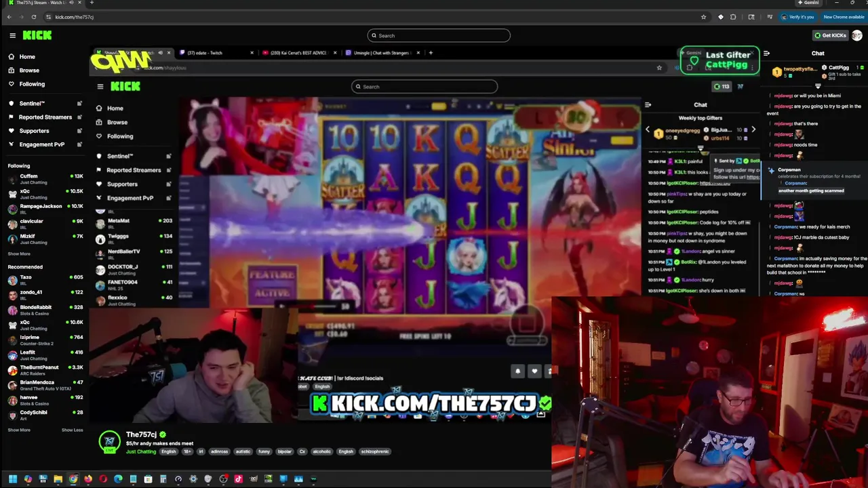Open CodySchibli Art channel
Image resolution: width=868 pixels, height=488 pixels.
tap(45, 415)
